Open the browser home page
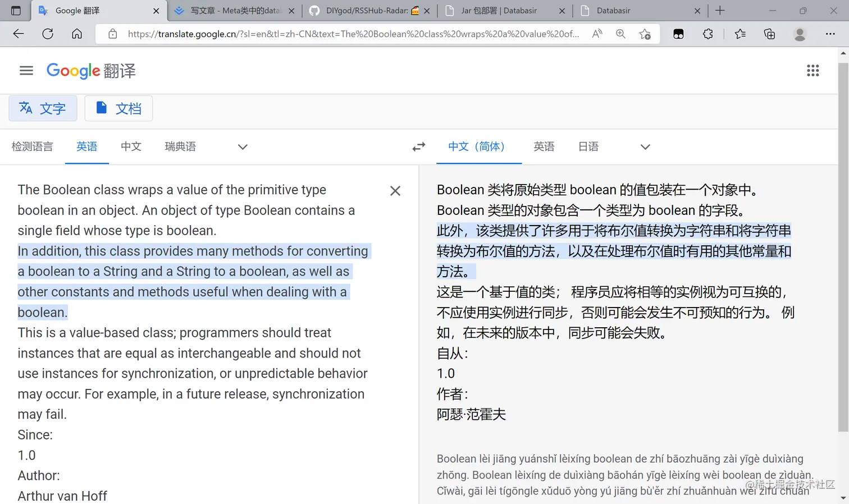The image size is (849, 504). click(x=77, y=34)
